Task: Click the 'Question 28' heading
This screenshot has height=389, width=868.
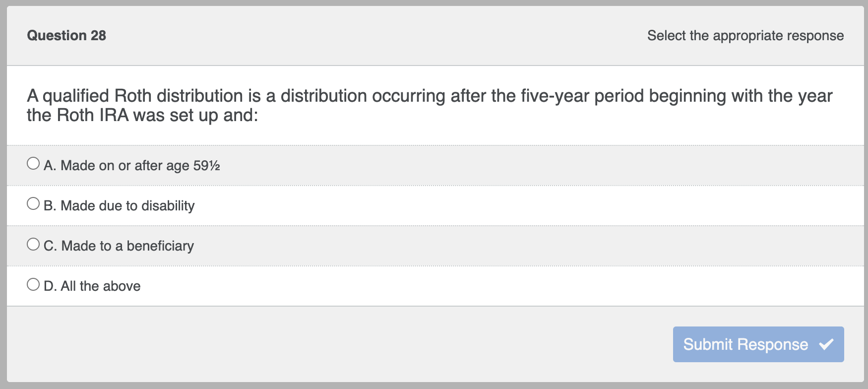Action: click(x=66, y=35)
